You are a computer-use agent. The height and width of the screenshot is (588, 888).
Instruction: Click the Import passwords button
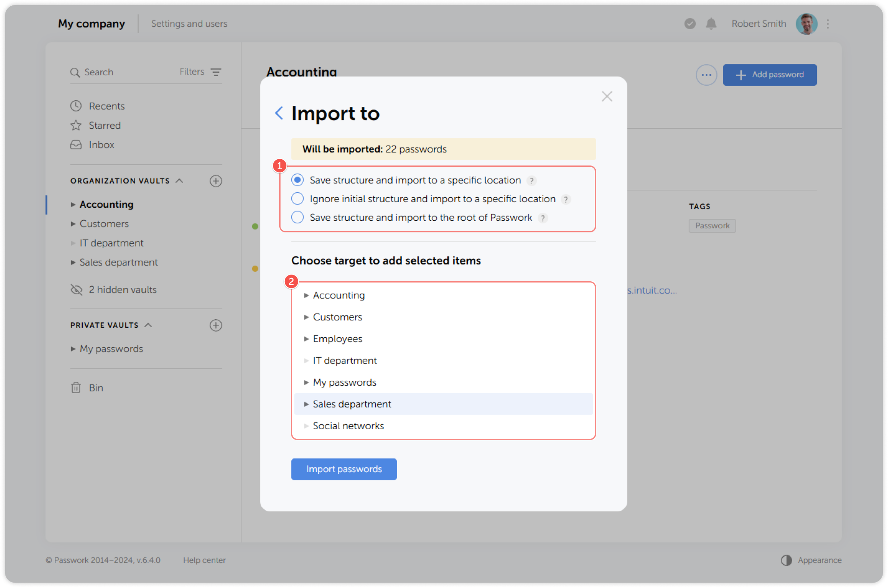pos(344,469)
